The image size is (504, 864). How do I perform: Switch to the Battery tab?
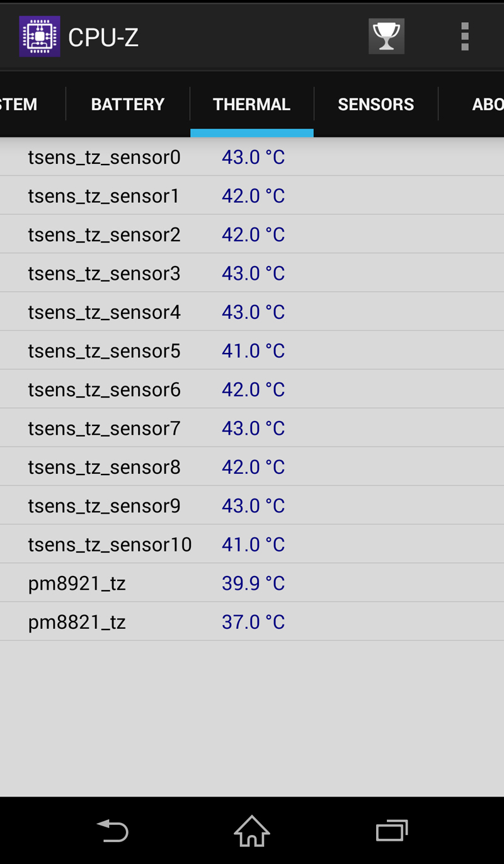128,104
